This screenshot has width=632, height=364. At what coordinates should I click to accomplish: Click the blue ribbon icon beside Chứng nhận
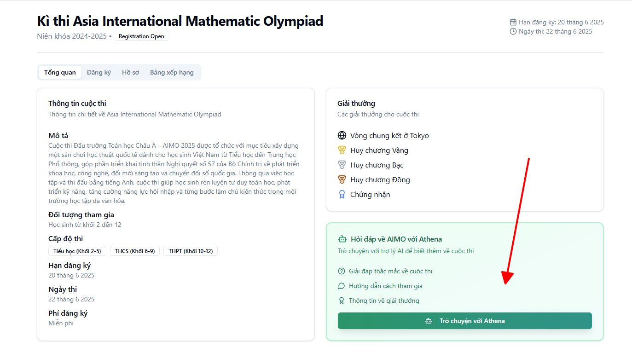click(x=342, y=194)
